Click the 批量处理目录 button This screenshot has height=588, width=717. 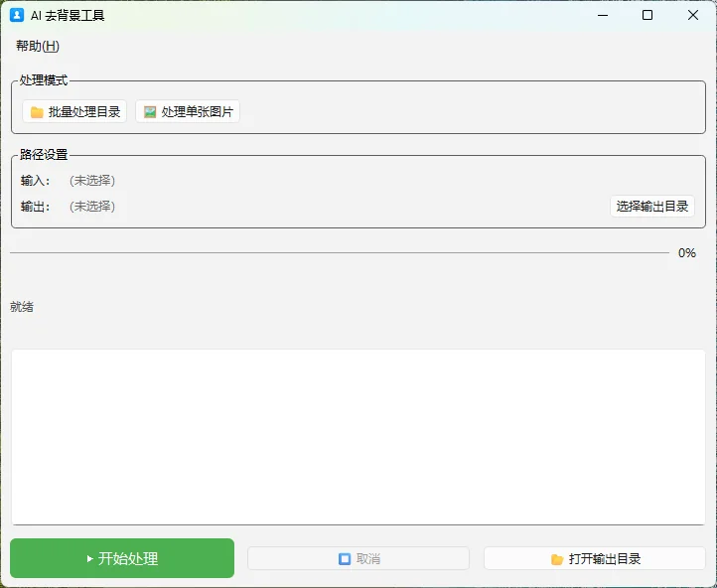74,111
